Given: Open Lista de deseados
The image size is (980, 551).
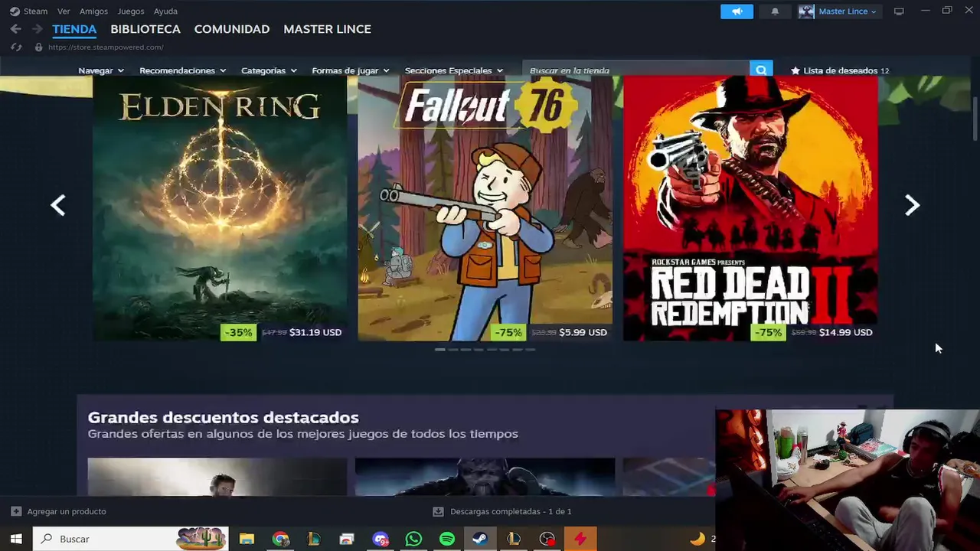Looking at the screenshot, I should click(840, 70).
